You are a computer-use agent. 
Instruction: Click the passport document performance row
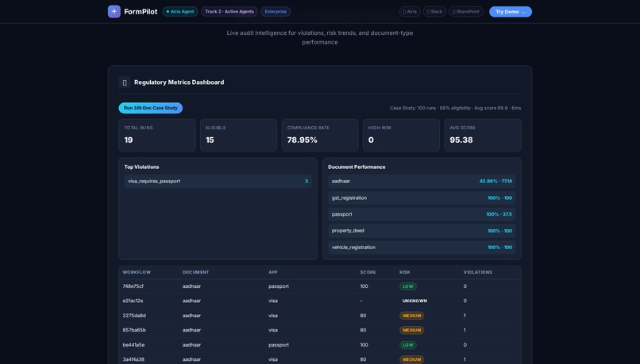click(x=422, y=214)
